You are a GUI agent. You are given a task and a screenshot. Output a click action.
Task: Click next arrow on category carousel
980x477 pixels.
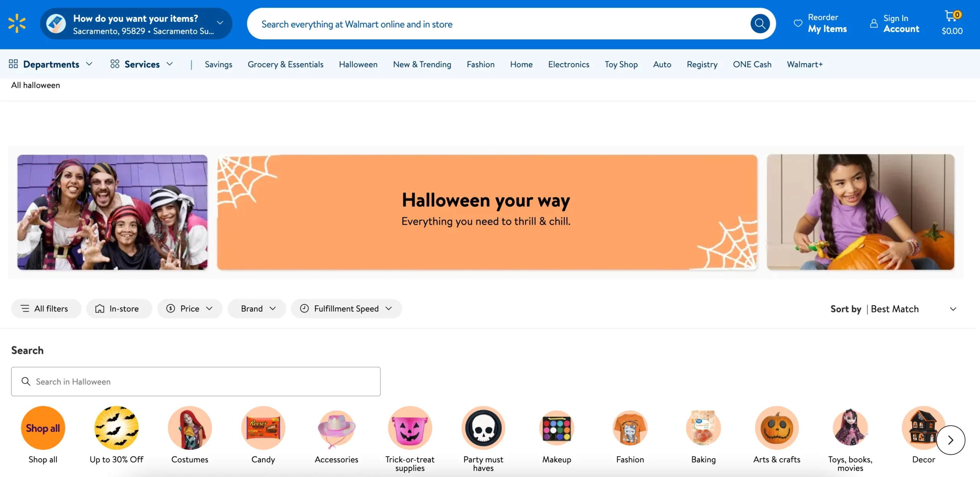click(951, 440)
